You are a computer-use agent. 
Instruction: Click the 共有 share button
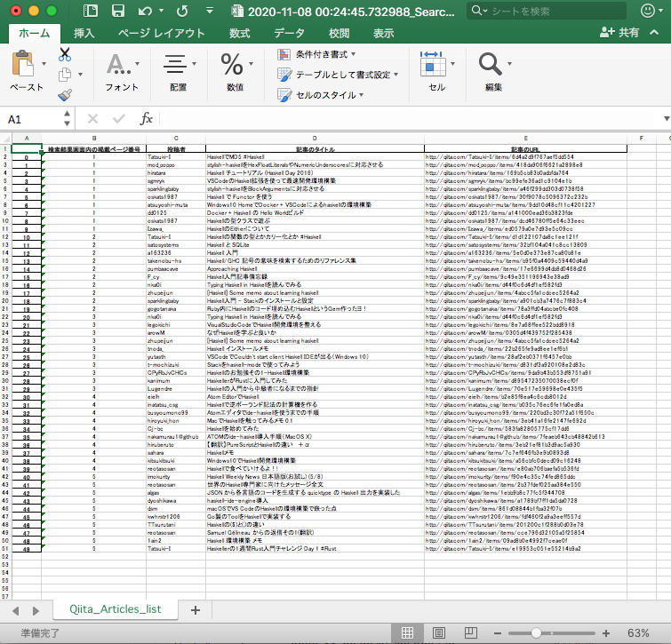click(x=619, y=32)
